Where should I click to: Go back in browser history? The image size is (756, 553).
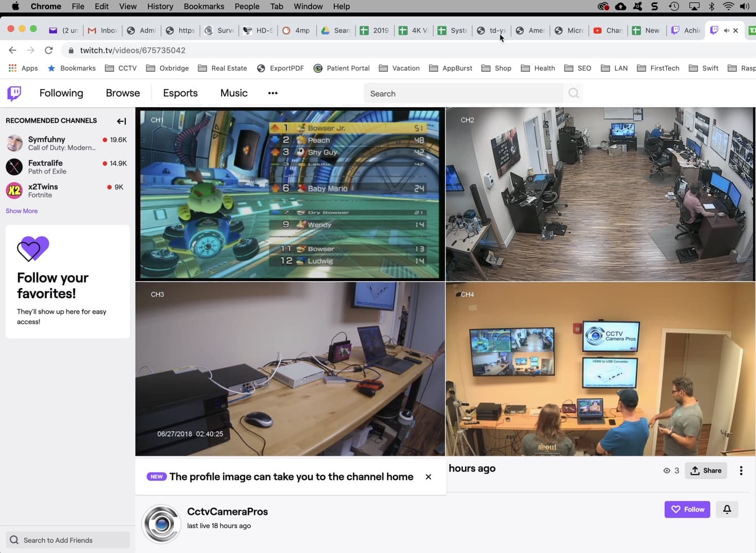tap(12, 50)
